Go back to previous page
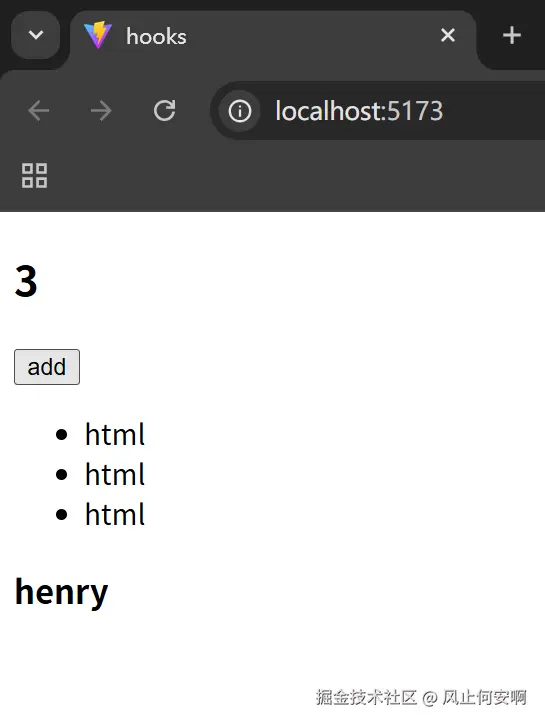The width and height of the screenshot is (545, 725). [38, 111]
